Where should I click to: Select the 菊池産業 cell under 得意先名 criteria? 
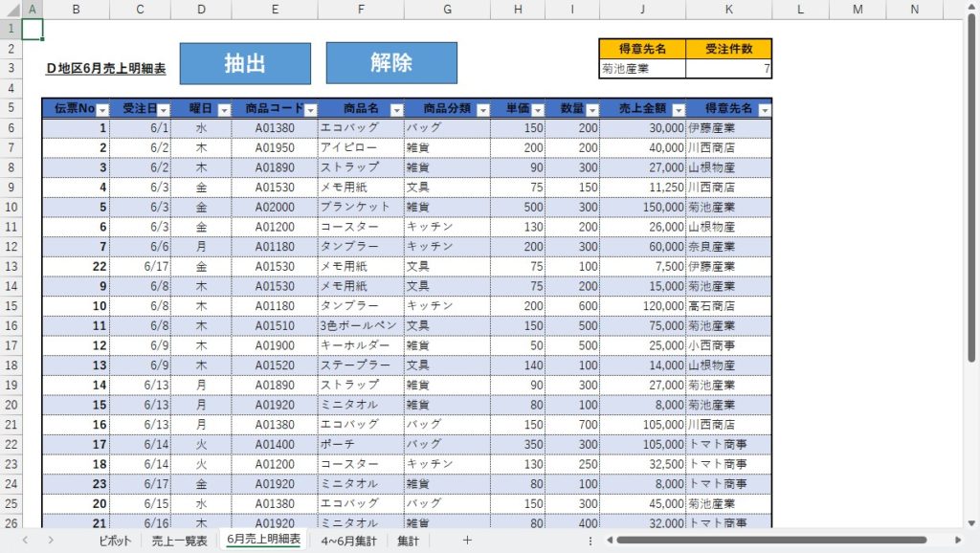coord(642,69)
